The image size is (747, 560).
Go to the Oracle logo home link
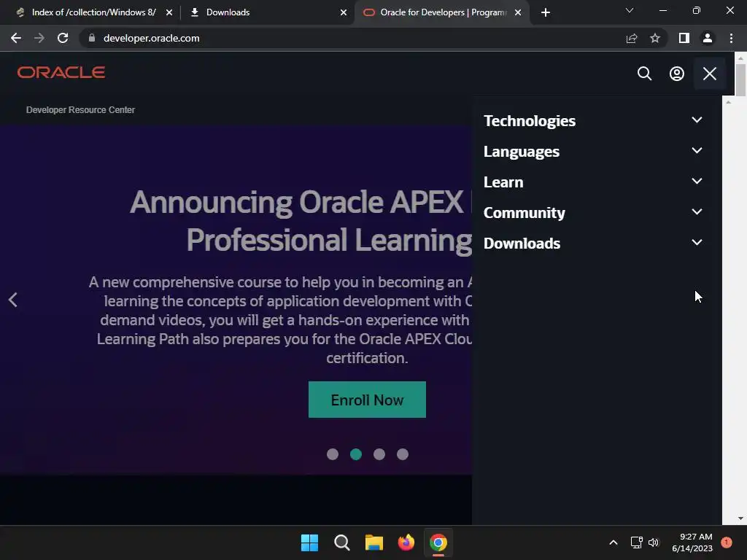[x=61, y=72]
